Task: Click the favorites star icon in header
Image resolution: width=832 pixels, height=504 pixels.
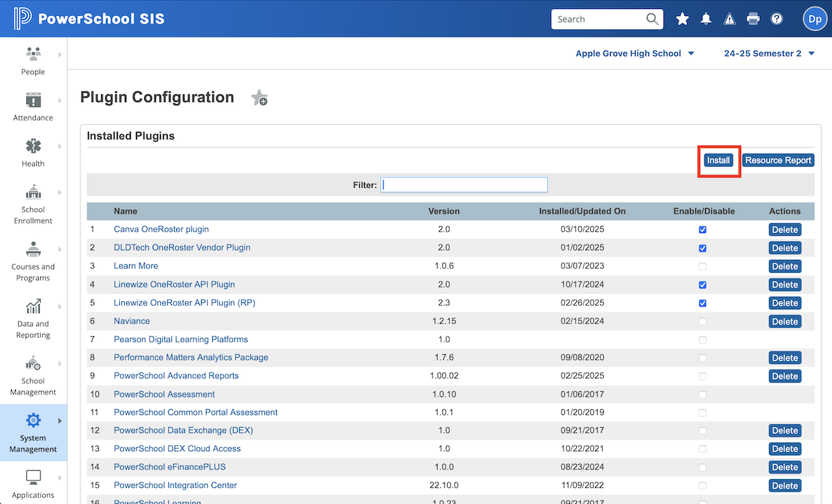Action: click(x=682, y=19)
